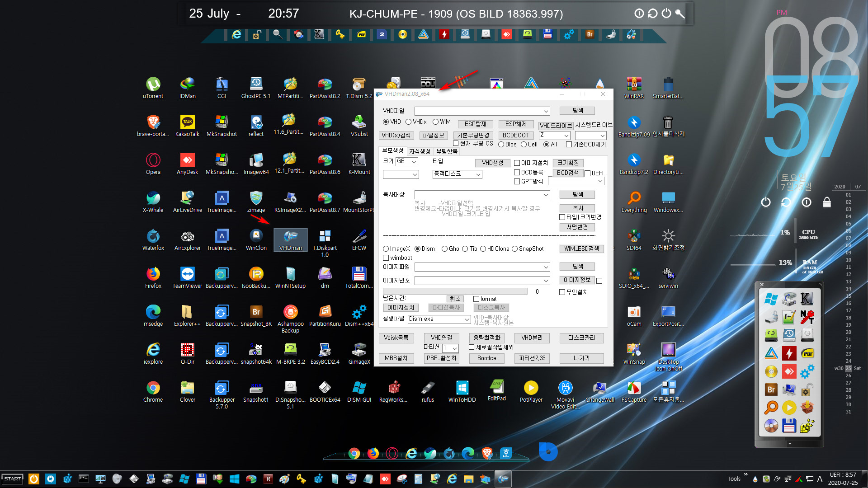Open the TeamViewer desktop icon

187,277
